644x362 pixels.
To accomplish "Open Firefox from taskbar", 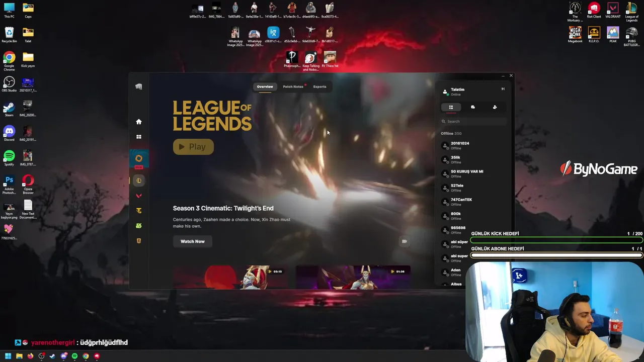I will click(x=30, y=356).
